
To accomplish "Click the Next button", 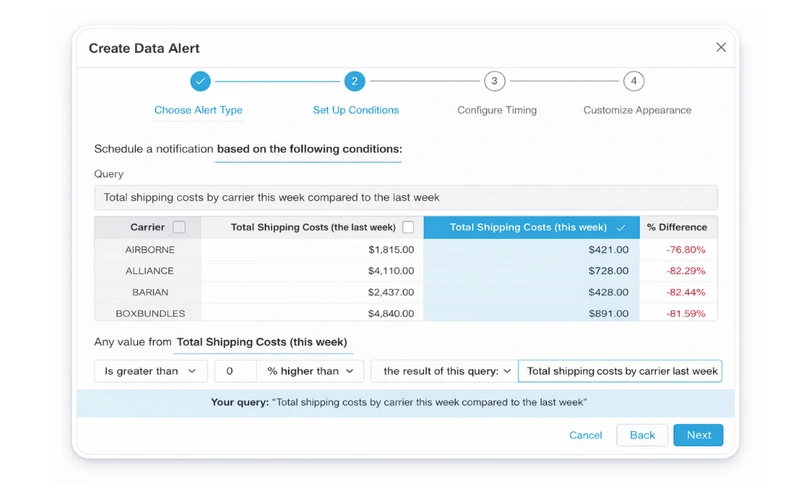I will (x=699, y=435).
